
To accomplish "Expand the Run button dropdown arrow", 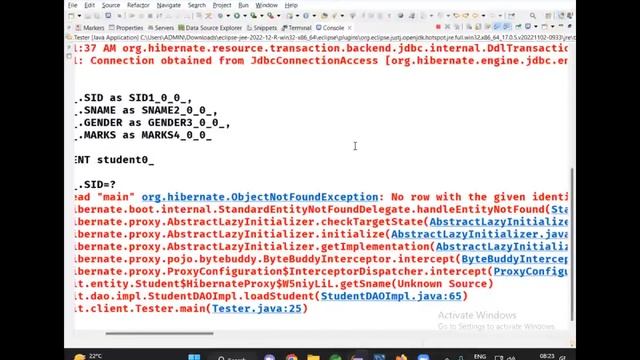I will click(x=244, y=16).
